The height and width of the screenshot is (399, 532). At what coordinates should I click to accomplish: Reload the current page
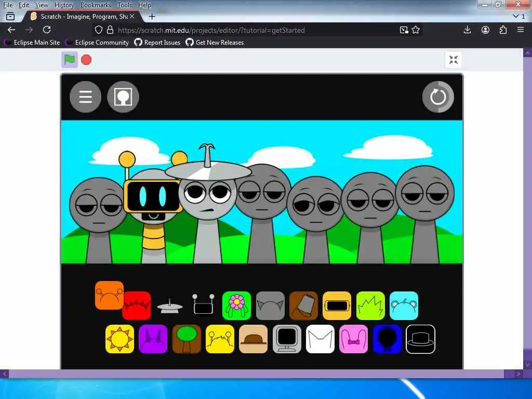[47, 30]
